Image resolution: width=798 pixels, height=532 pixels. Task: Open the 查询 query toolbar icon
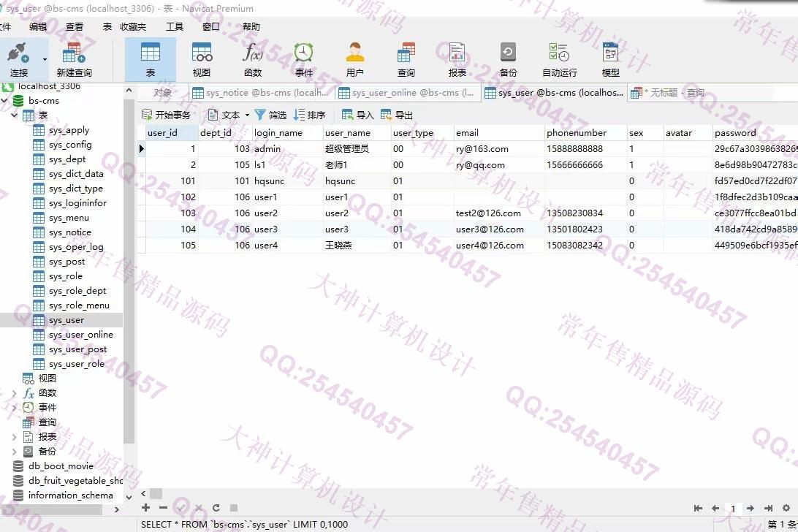pos(406,60)
